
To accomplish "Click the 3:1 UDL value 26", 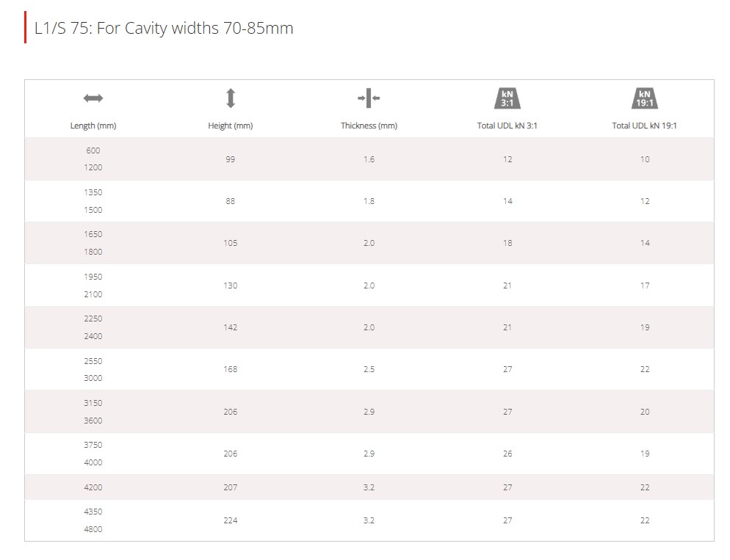I will [x=507, y=454].
